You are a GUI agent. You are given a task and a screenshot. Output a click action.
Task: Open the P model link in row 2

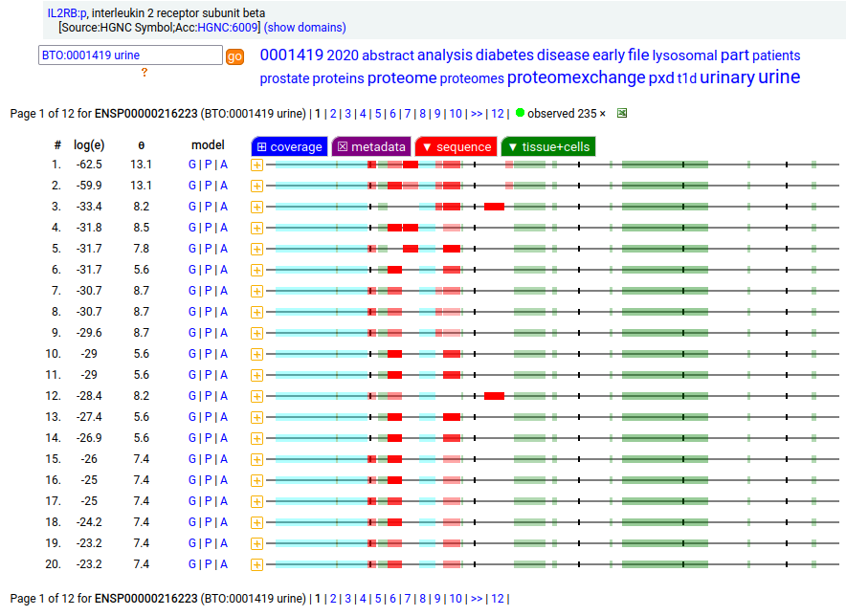click(x=209, y=186)
